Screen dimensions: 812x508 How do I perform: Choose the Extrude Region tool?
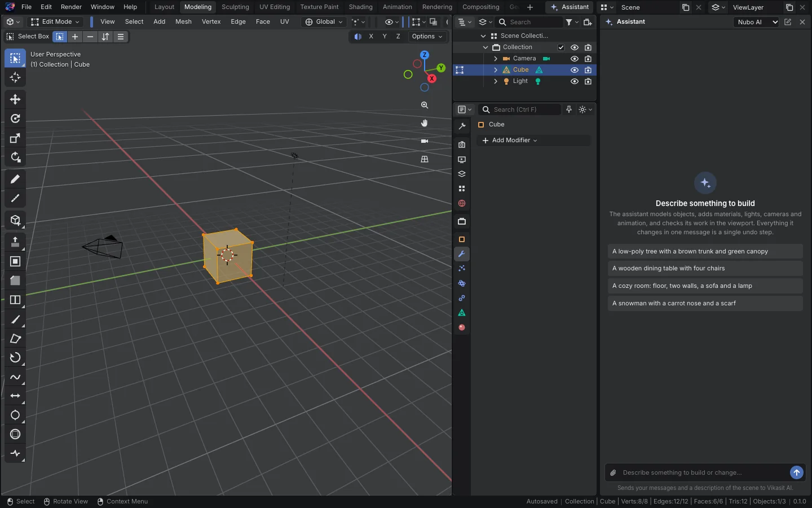pyautogui.click(x=15, y=242)
